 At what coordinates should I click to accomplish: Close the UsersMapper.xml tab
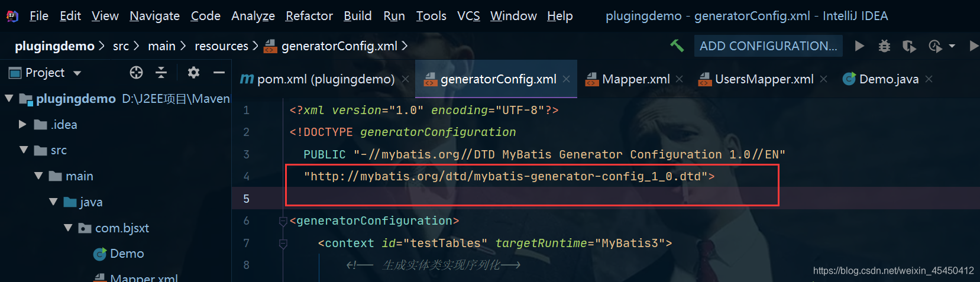pos(824,79)
